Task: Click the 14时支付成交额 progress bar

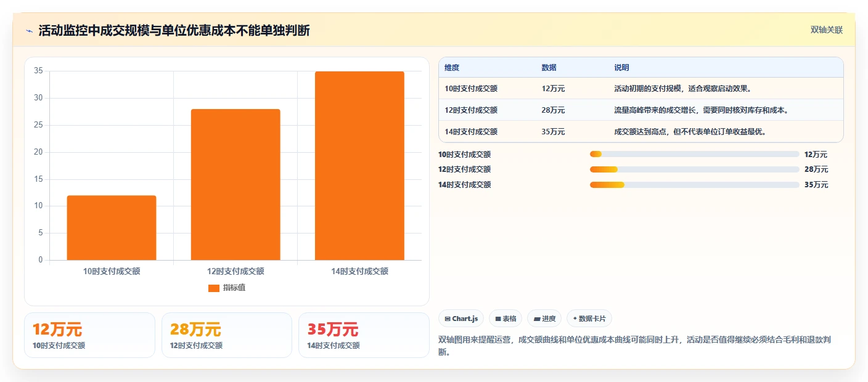Action: [x=694, y=185]
